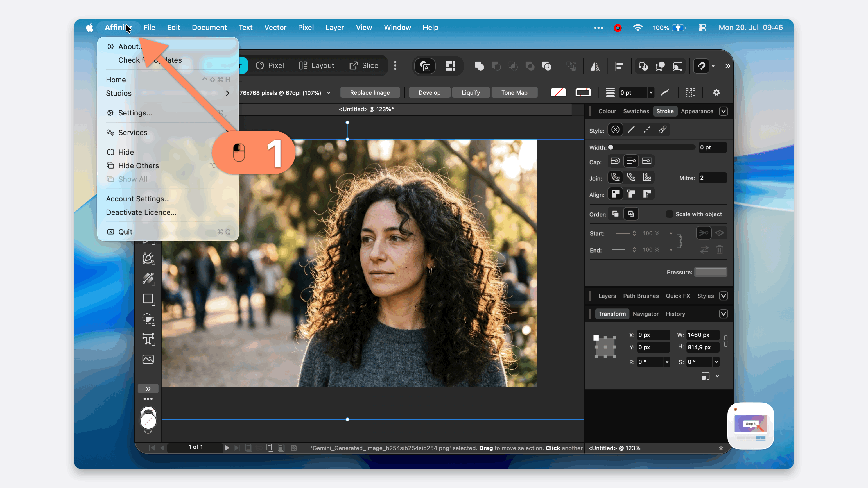
Task: Select the Place Image tool icon
Action: [148, 359]
